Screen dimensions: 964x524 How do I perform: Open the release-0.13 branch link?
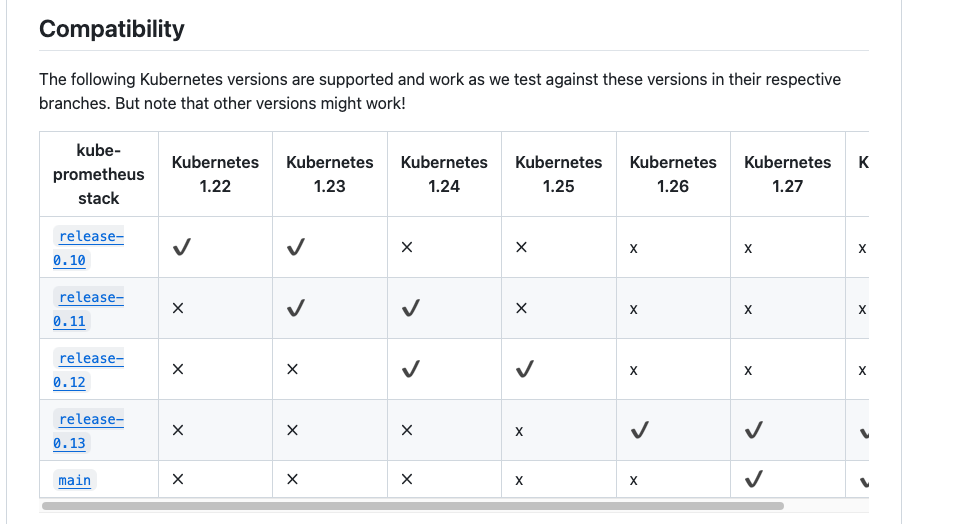click(89, 431)
